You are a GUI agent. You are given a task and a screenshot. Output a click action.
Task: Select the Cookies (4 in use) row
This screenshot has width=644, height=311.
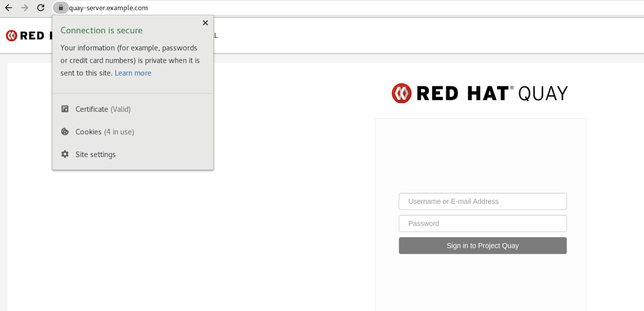coord(104,132)
